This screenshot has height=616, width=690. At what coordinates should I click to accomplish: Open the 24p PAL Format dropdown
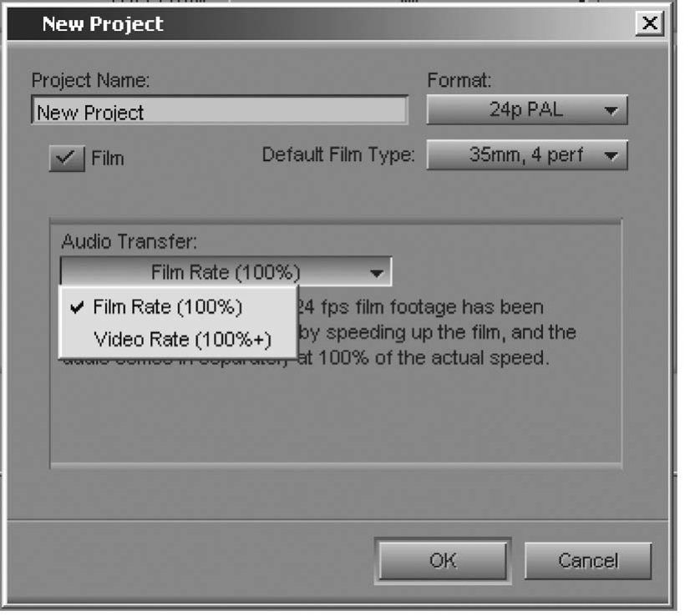527,109
